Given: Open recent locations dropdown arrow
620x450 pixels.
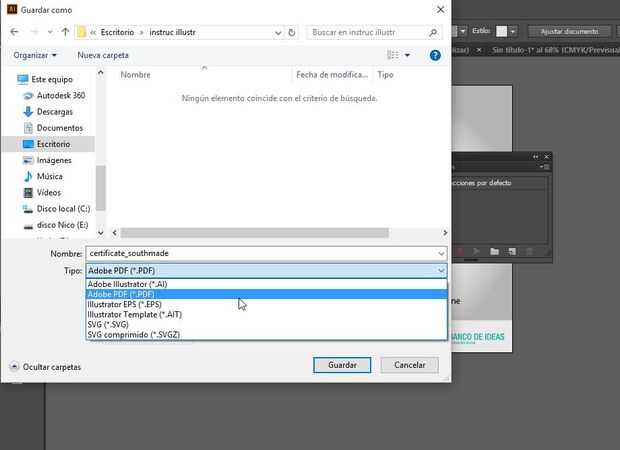Looking at the screenshot, I should point(50,32).
